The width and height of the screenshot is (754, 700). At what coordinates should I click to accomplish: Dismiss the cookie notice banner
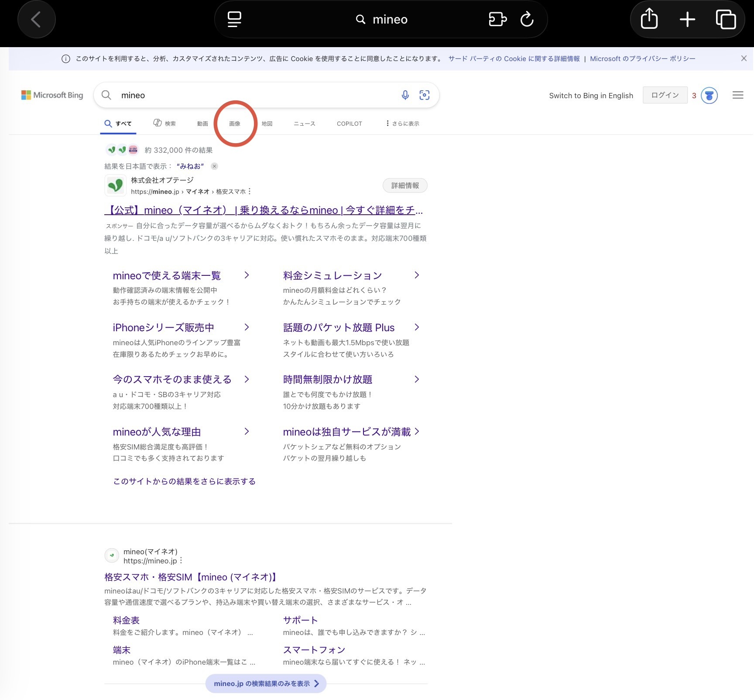[x=744, y=58]
